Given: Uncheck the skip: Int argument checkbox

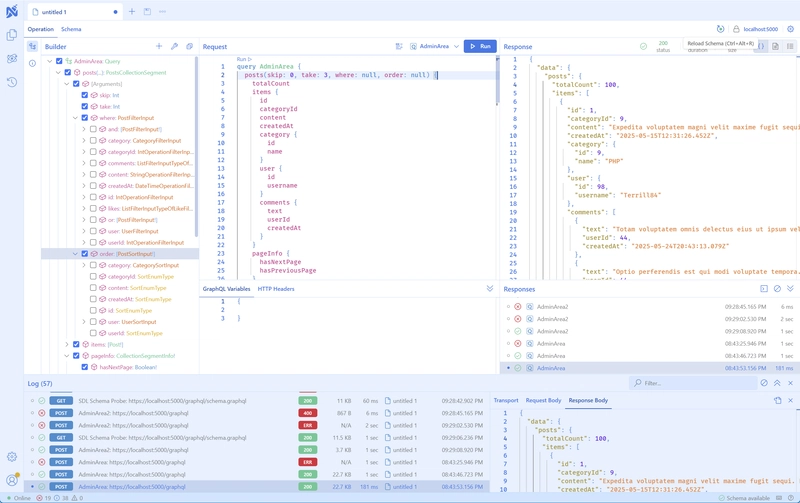Looking at the screenshot, I should pyautogui.click(x=85, y=95).
